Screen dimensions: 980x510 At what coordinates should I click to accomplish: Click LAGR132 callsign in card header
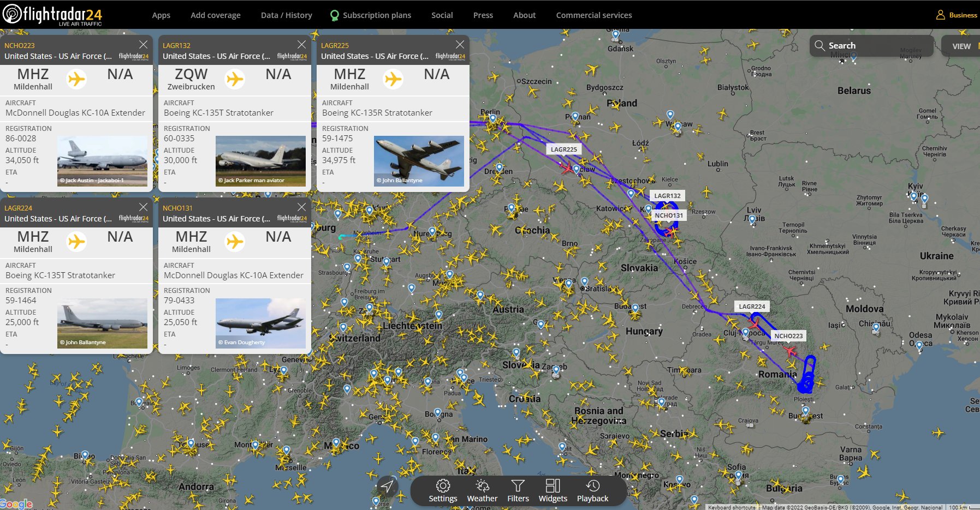coord(176,45)
